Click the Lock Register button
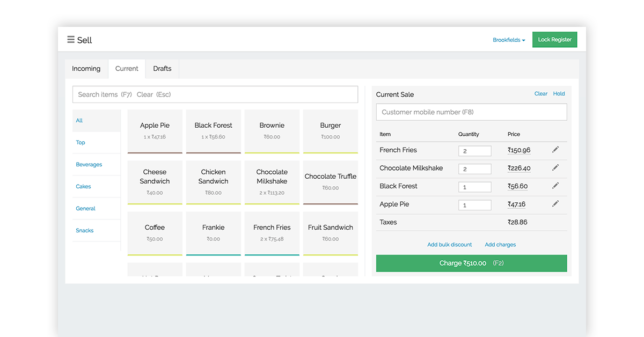Viewport: 644px width, 337px height. coord(554,40)
